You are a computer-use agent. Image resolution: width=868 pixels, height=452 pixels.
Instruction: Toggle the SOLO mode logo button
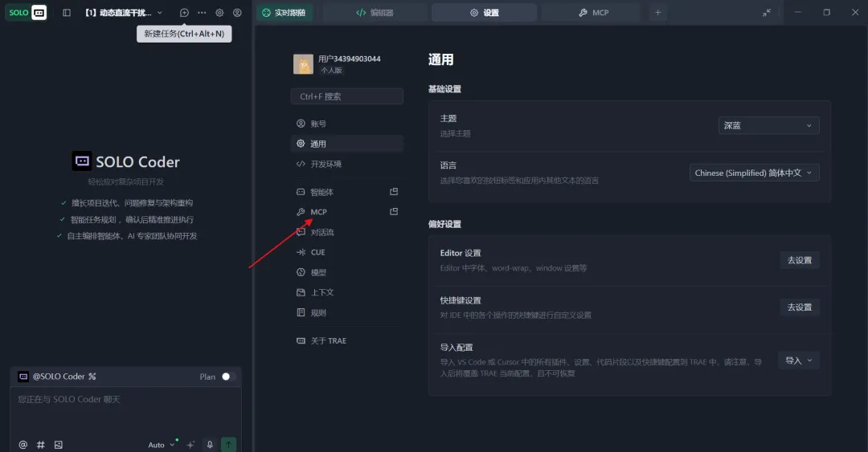tap(27, 12)
